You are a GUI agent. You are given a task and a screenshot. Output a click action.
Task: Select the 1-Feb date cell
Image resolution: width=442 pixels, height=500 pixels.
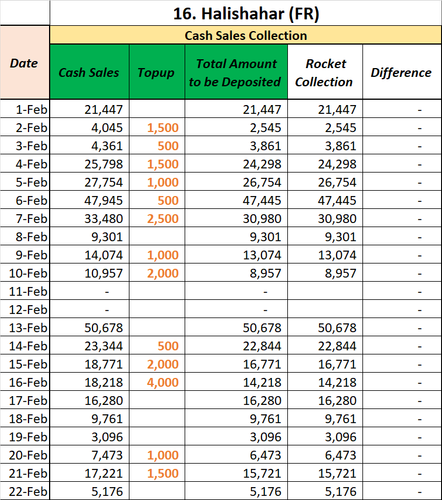click(x=25, y=109)
